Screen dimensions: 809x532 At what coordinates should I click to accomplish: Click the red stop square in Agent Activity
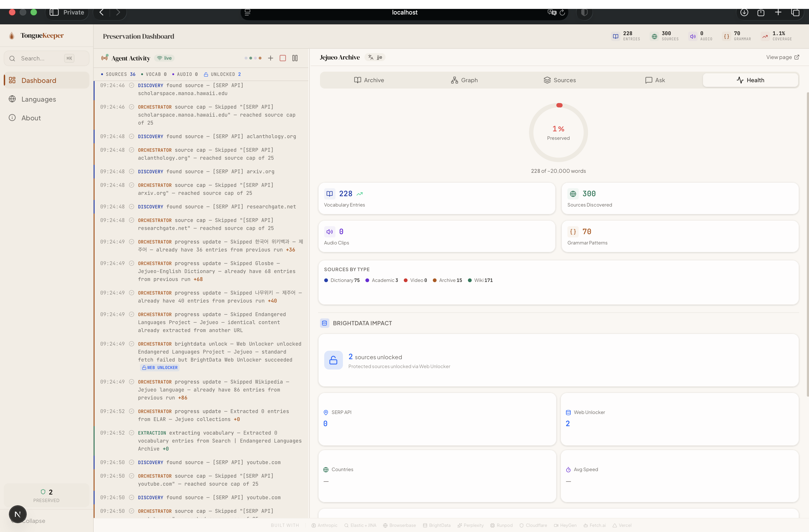click(283, 58)
